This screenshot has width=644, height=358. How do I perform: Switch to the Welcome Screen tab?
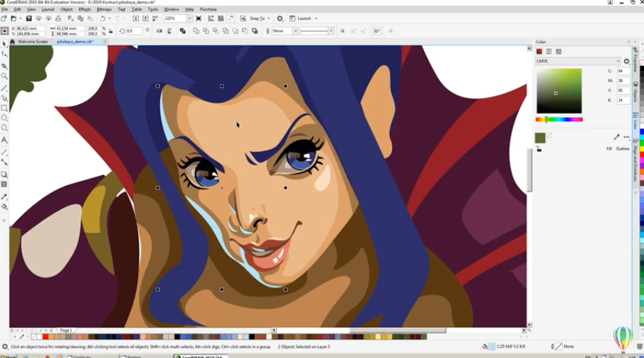click(x=33, y=42)
